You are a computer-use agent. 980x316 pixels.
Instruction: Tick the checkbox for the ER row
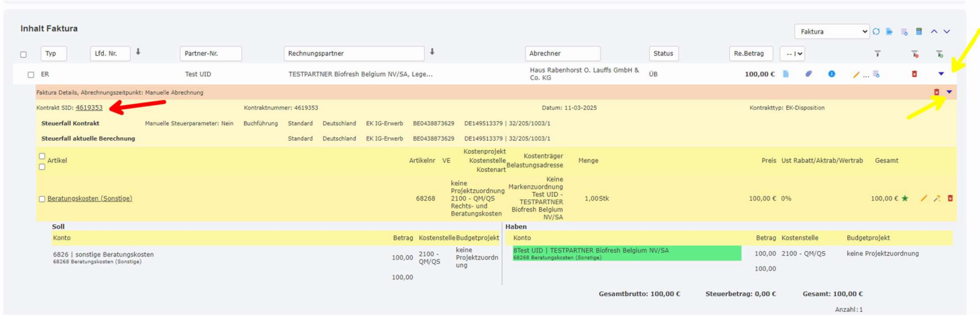tap(31, 74)
